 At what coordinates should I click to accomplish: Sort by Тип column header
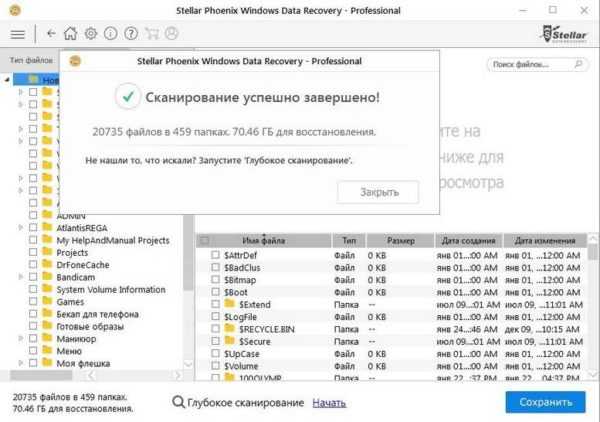click(349, 241)
